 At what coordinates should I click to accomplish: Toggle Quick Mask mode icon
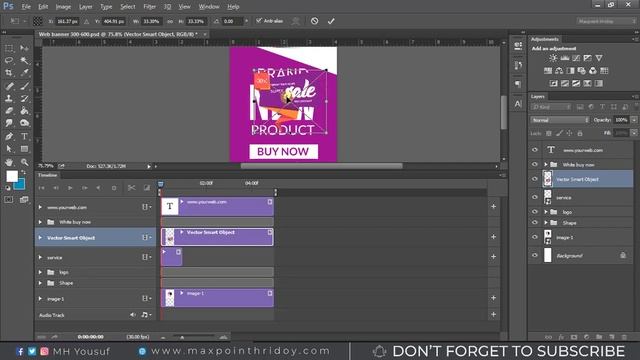click(x=9, y=200)
